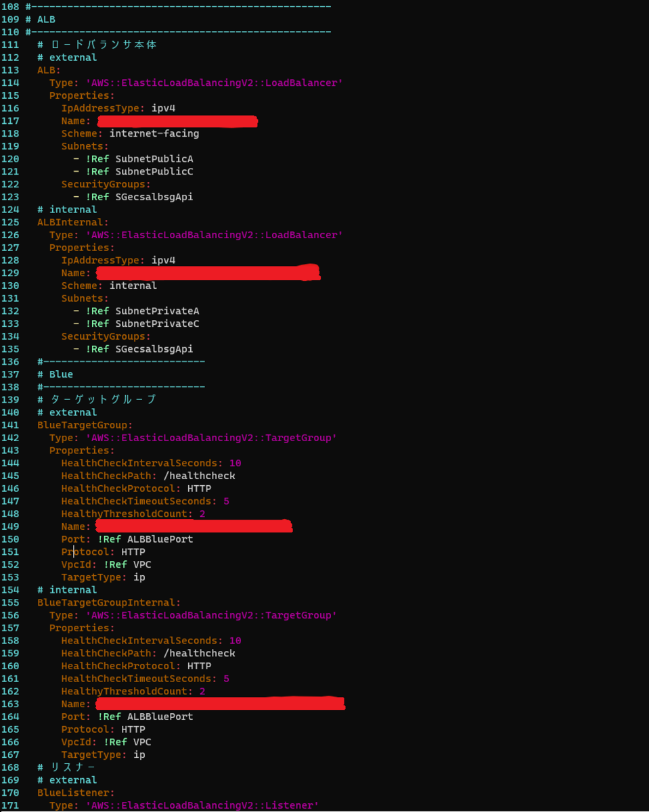The image size is (649, 812).
Task: Click 'SecurityGroups:' key on line 122
Action: coord(106,184)
